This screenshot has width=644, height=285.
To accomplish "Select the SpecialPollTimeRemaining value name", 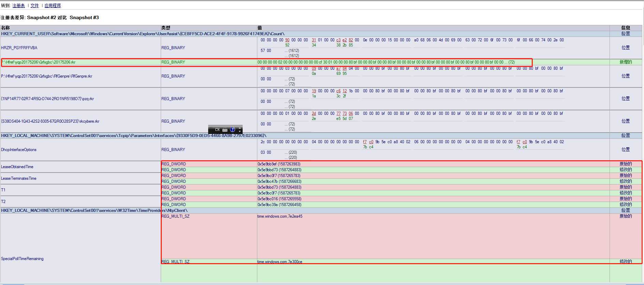I will point(22,259).
